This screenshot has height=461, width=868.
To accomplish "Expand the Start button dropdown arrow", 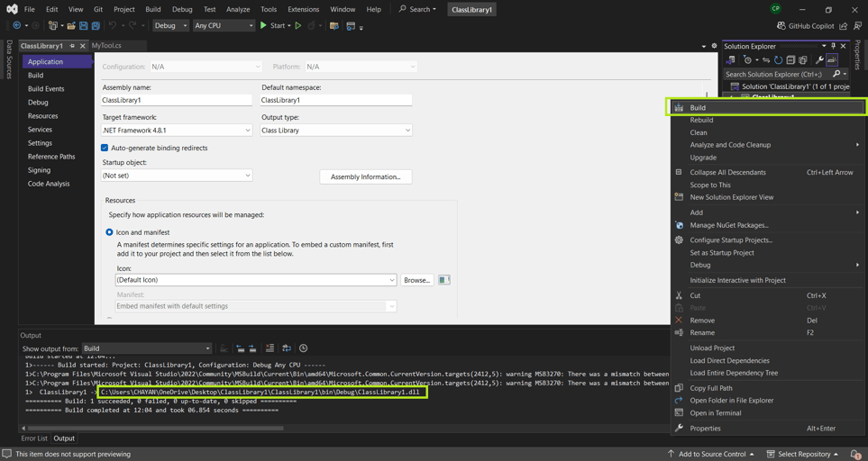I will tap(289, 25).
